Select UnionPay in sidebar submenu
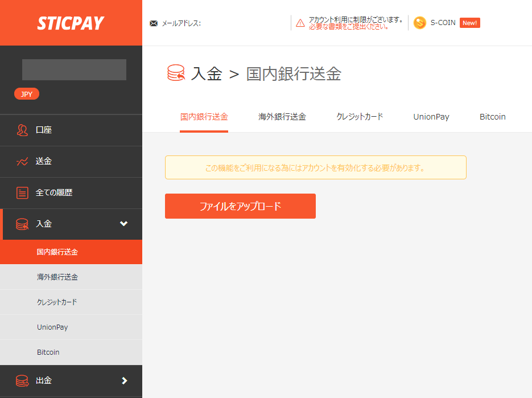Image resolution: width=532 pixels, height=398 pixels. [x=71, y=327]
